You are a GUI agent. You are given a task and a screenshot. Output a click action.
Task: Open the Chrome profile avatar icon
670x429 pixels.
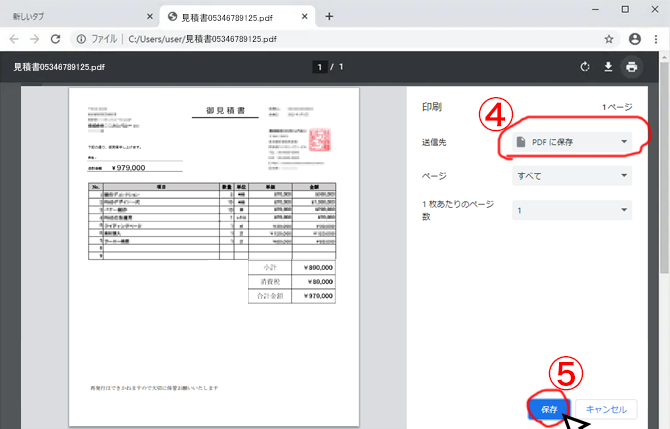(634, 39)
